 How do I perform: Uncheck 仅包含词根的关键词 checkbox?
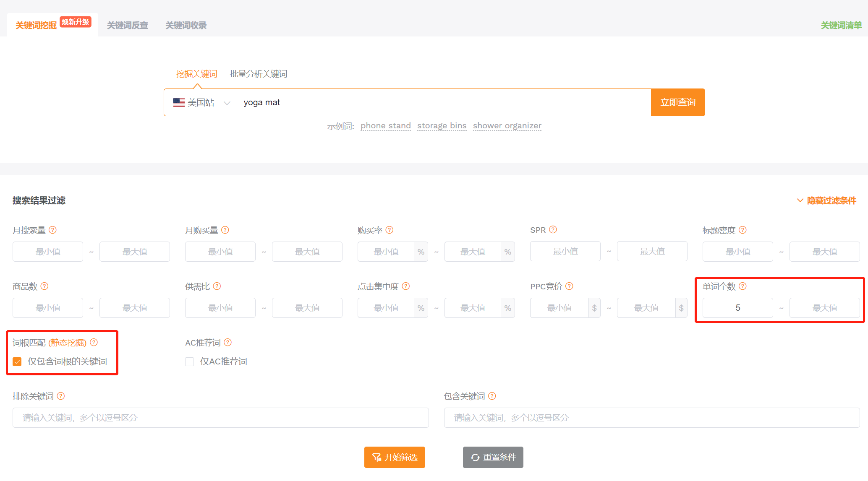[17, 361]
